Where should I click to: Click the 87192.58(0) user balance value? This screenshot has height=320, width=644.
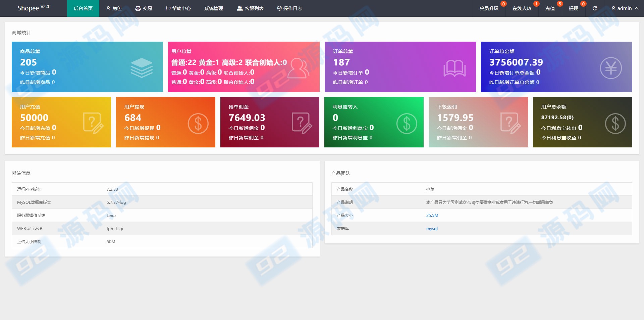click(557, 118)
